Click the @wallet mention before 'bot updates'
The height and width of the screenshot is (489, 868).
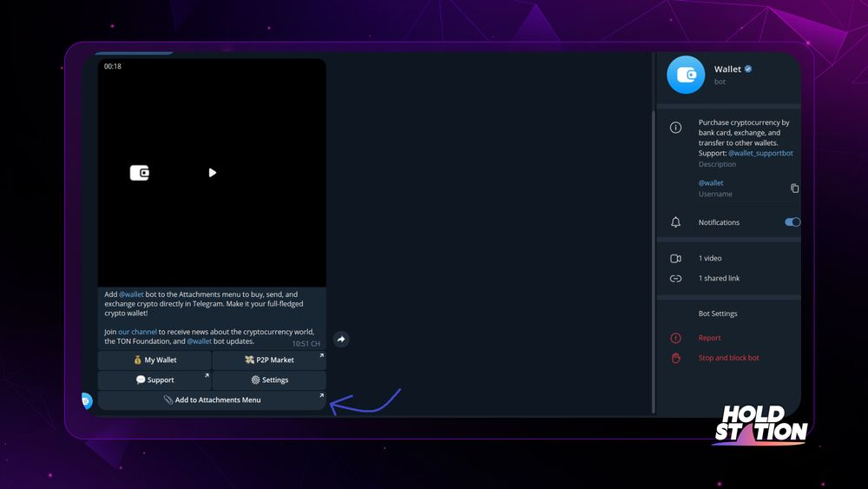[x=200, y=341]
